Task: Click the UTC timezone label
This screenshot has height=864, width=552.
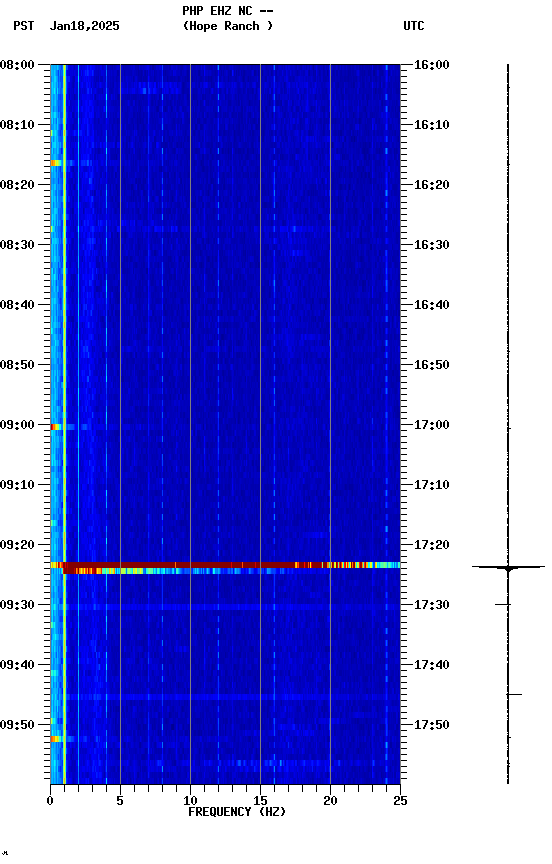Action: click(x=414, y=26)
